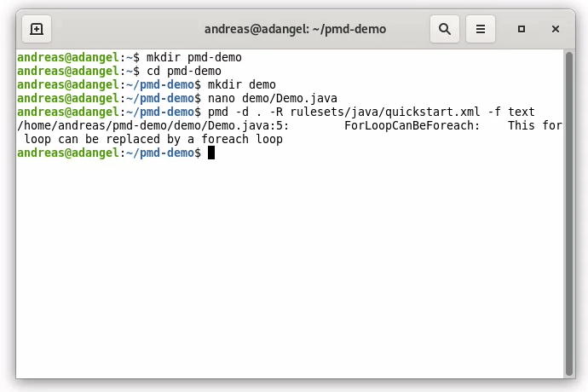Click the last prompt andreas@adangel:~/pmd-demo$
This screenshot has width=588, height=392.
pos(108,153)
